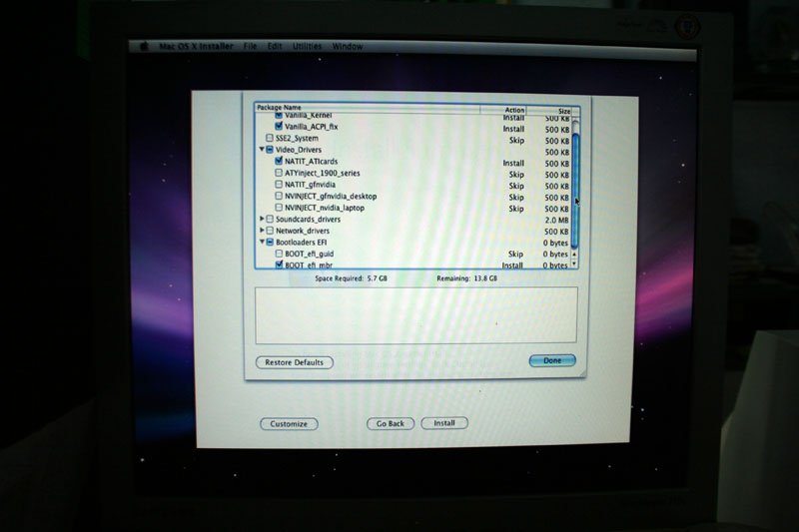Click the Customize button
Screen dimensions: 799x532
tap(289, 424)
